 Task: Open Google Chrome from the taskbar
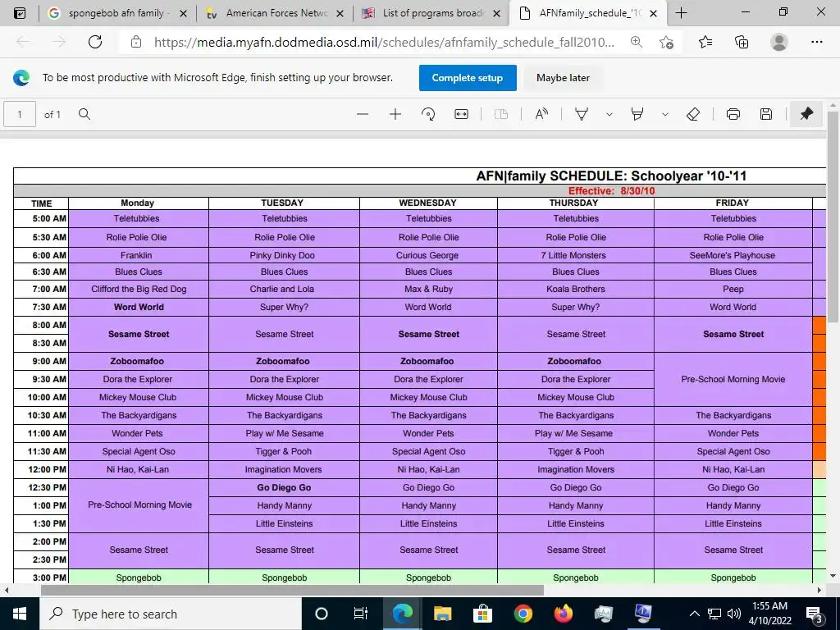523,614
